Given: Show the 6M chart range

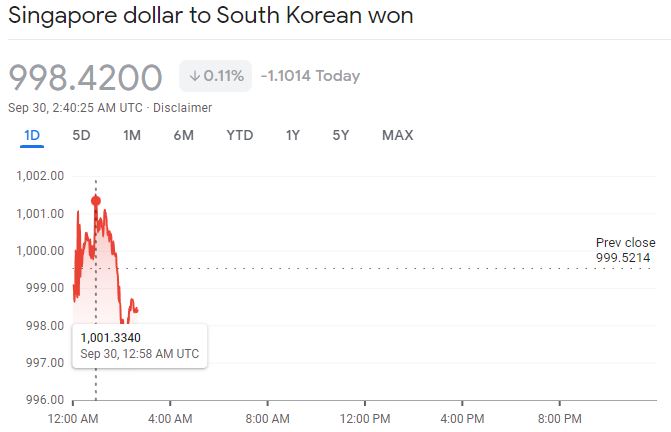Looking at the screenshot, I should [x=184, y=136].
